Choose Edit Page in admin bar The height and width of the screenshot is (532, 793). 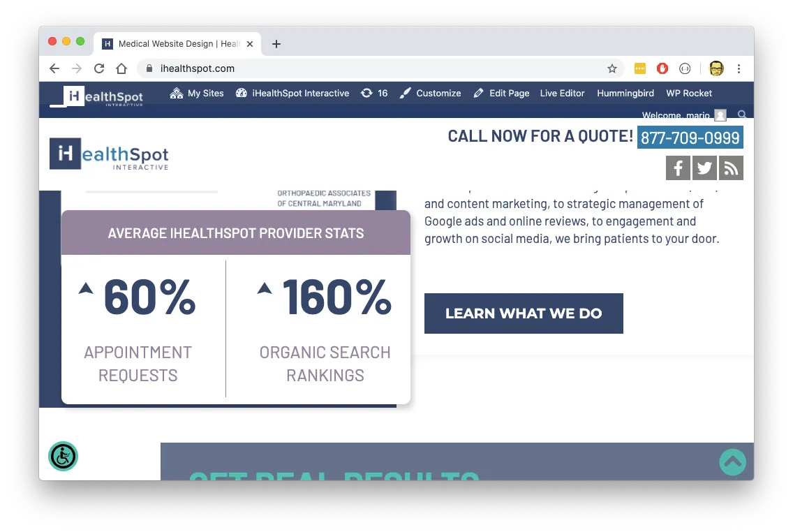pyautogui.click(x=502, y=93)
